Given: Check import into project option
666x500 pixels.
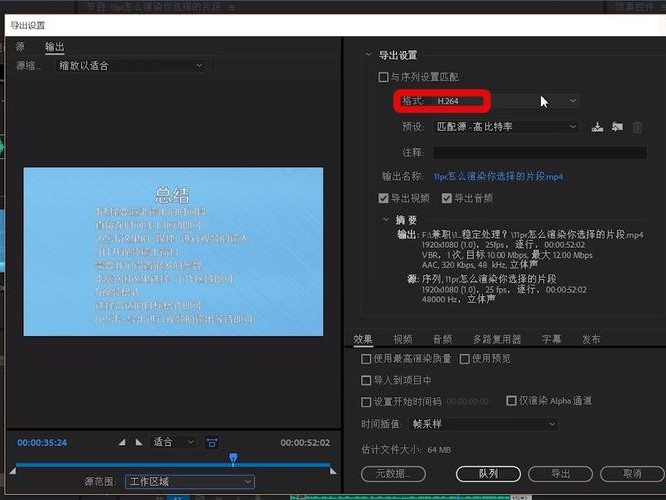Looking at the screenshot, I should 366,380.
